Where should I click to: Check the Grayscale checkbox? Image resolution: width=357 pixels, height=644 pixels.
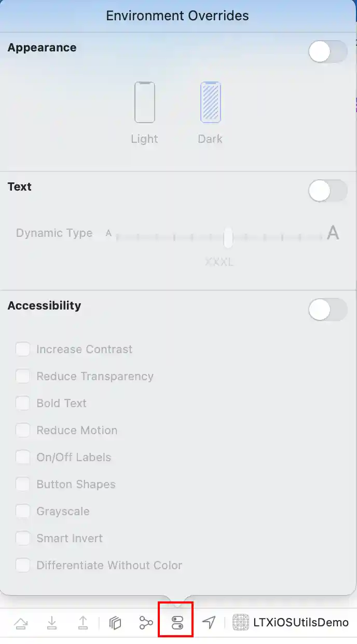23,511
